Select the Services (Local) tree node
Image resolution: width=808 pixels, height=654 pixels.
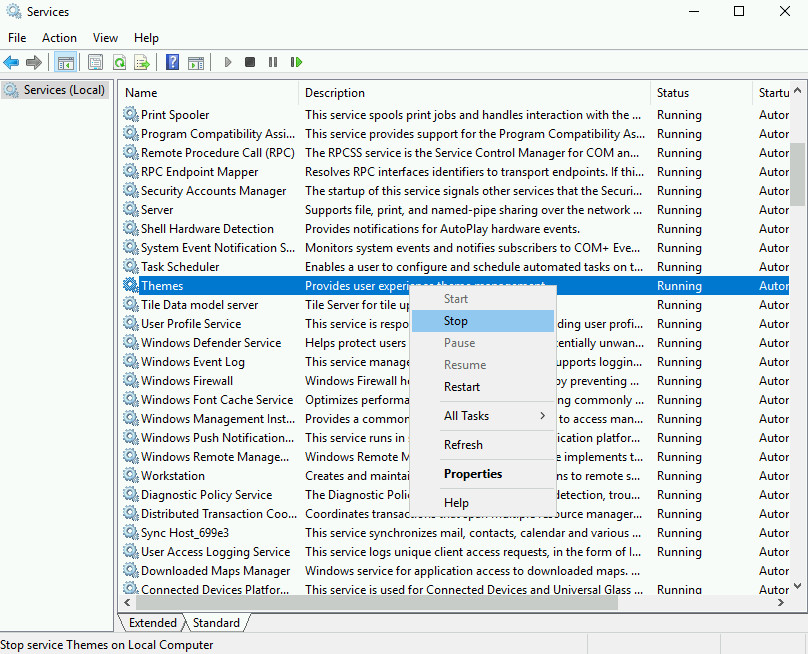[x=55, y=90]
